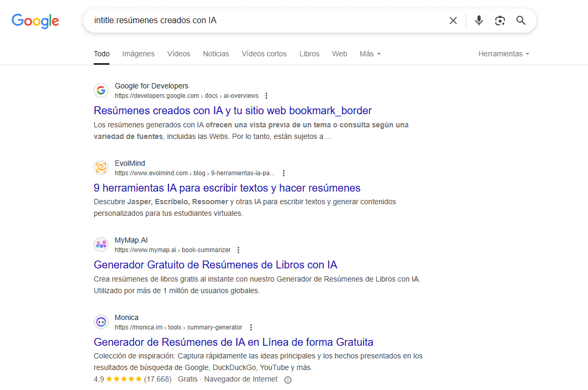588x390 pixels.
Task: Open the Web tab
Action: pos(340,54)
